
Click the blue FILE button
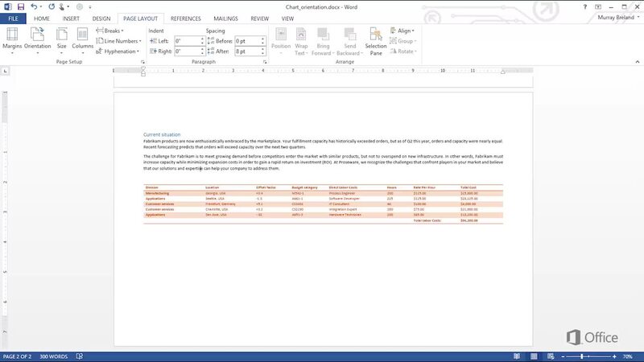14,18
